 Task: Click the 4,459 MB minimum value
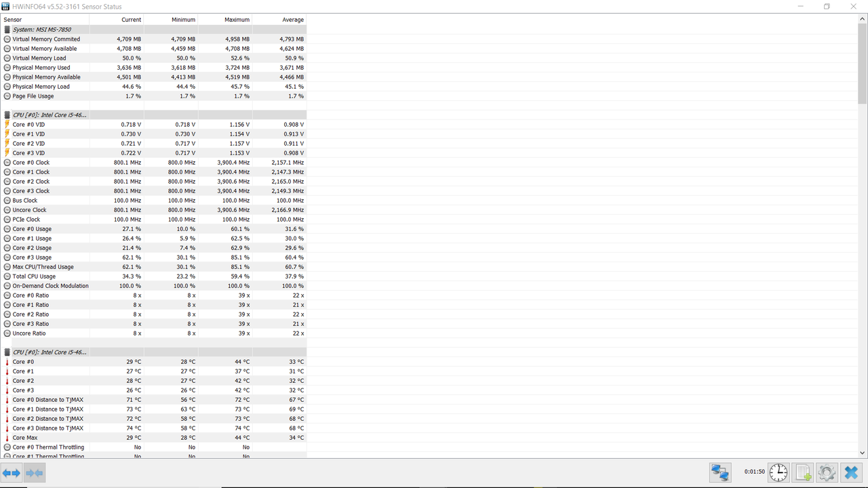coord(183,49)
